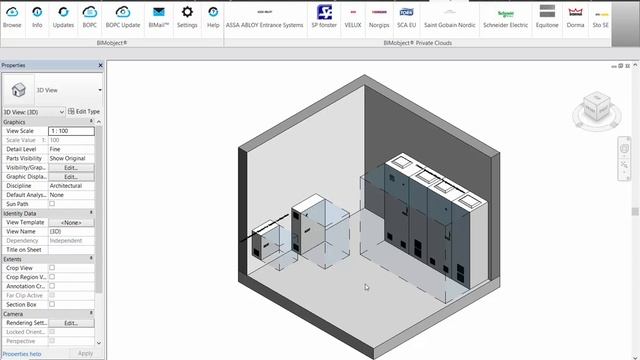The height and width of the screenshot is (360, 640).
Task: Click the View Scale 1:100 field
Action: coord(71,131)
